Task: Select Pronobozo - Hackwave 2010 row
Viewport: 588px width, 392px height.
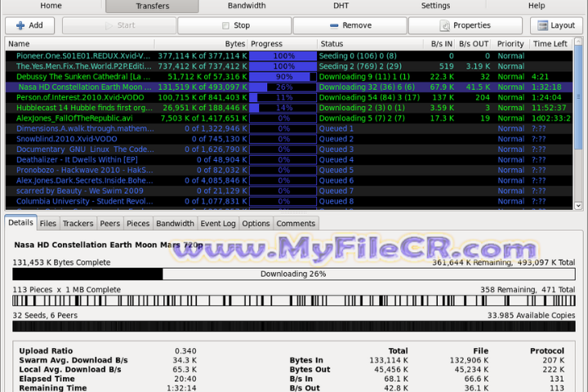Action: coord(289,171)
